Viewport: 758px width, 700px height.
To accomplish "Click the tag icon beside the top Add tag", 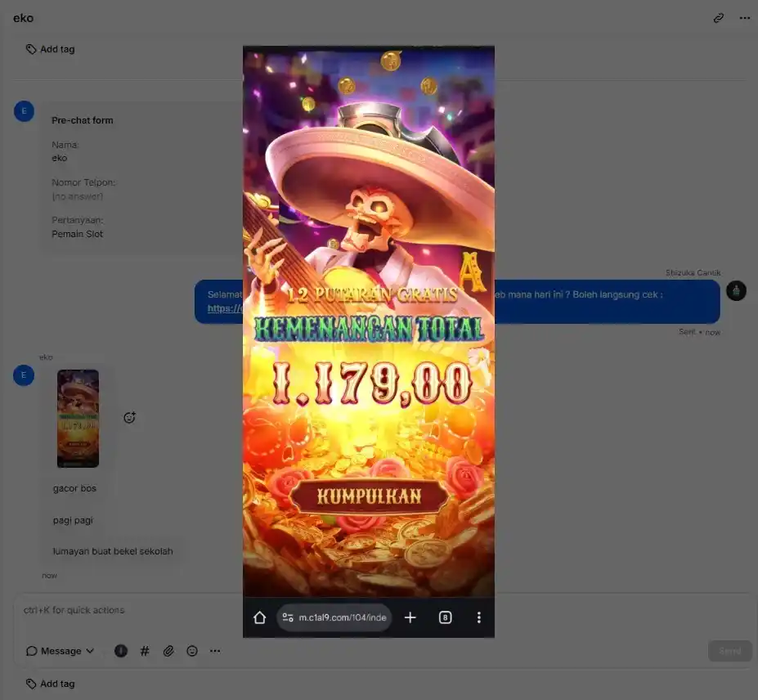I will [31, 49].
